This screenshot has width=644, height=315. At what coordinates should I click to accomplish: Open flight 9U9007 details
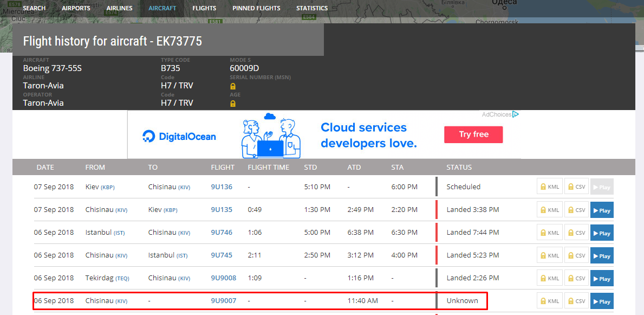224,300
